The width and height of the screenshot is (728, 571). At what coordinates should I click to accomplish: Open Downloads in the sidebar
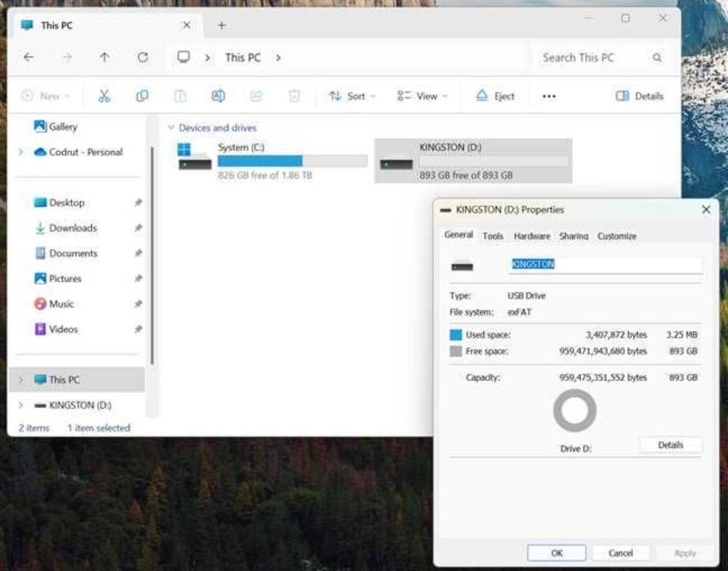65,228
